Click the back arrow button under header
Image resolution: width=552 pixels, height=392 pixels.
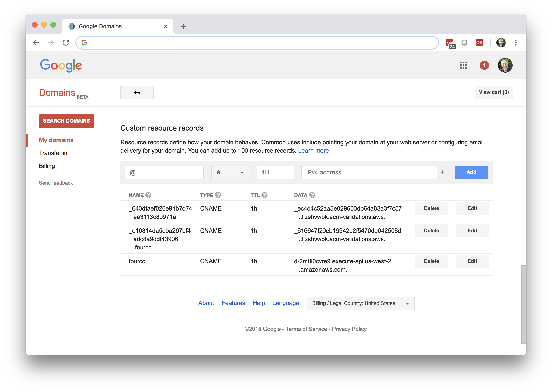click(137, 93)
